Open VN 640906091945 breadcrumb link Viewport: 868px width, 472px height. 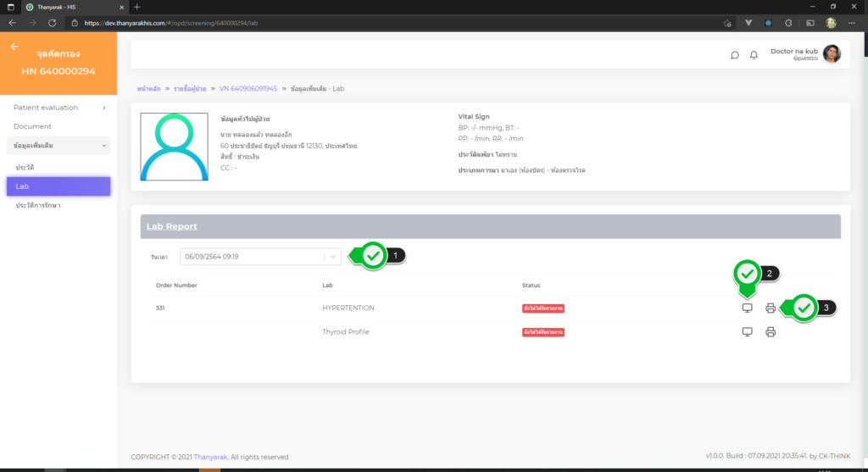248,89
